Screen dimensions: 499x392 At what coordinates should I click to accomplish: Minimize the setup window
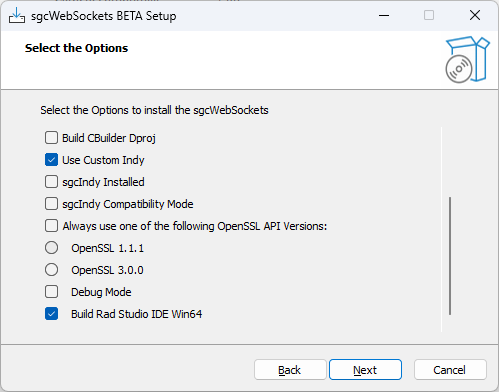click(384, 15)
